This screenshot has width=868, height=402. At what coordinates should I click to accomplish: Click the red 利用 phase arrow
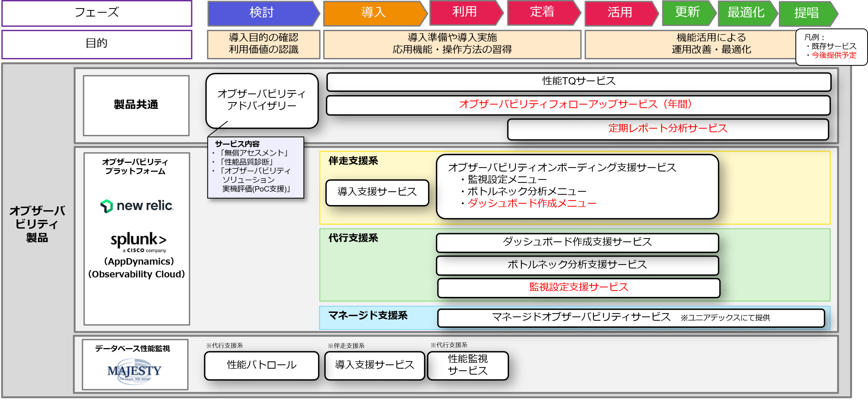(x=465, y=12)
